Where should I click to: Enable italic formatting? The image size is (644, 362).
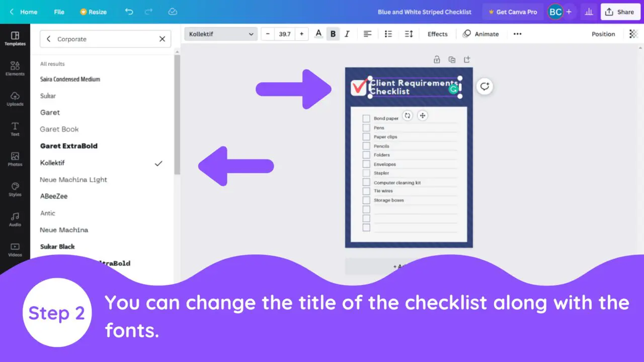point(347,34)
